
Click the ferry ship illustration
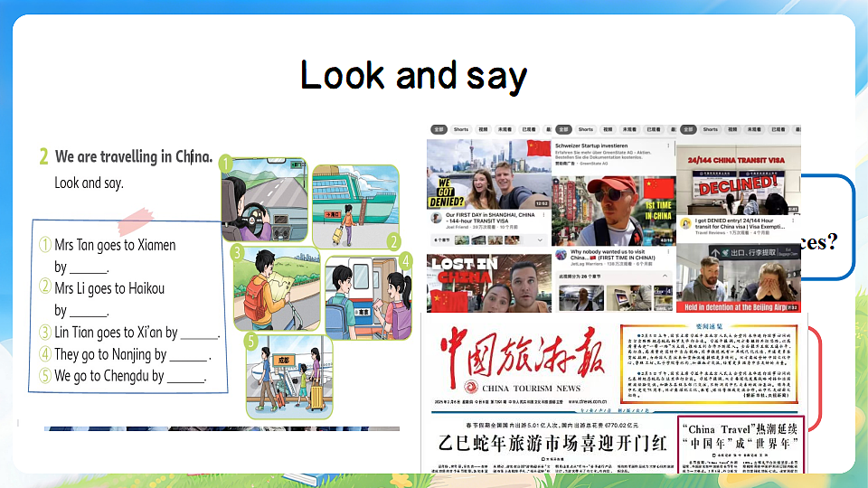355,206
